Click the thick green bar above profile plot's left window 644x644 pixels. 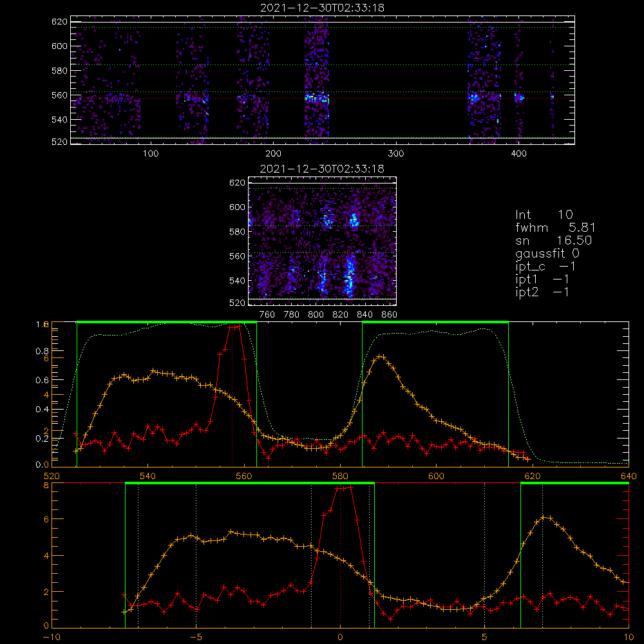click(x=167, y=323)
